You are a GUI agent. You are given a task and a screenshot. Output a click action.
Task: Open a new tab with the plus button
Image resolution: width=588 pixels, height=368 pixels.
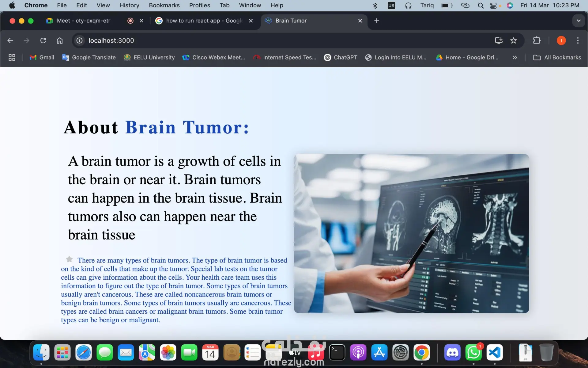click(376, 21)
